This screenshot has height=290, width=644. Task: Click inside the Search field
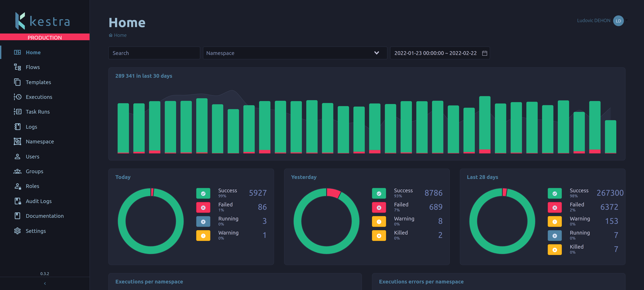point(154,53)
